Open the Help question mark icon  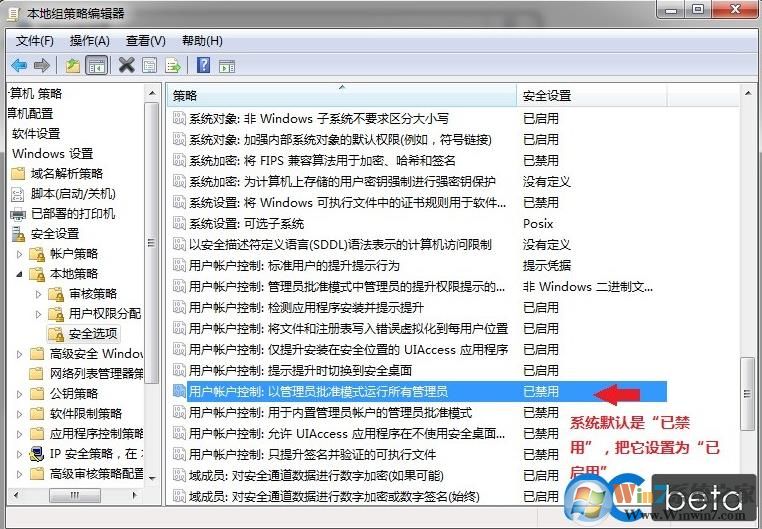(x=203, y=65)
